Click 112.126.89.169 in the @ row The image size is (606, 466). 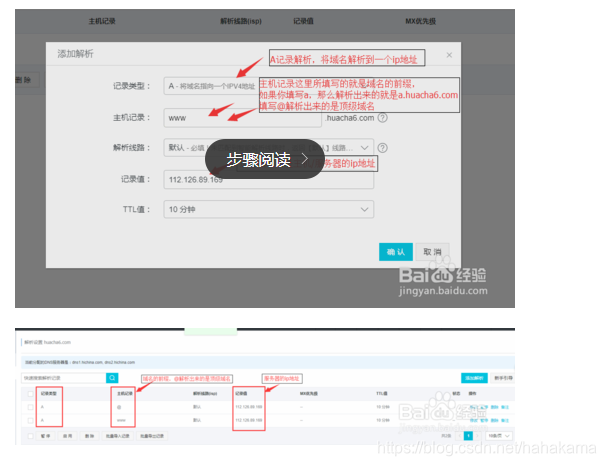pos(249,407)
